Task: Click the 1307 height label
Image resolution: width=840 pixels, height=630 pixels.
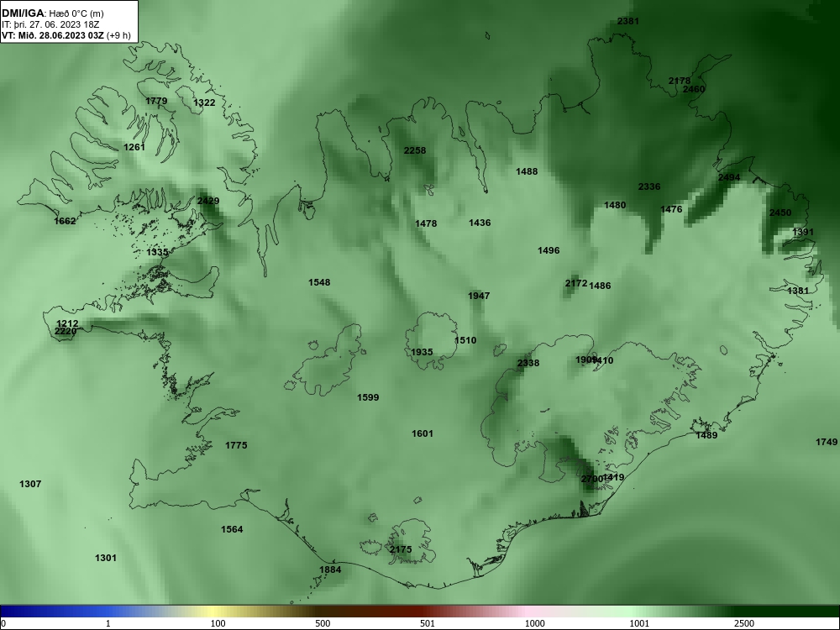Action: (x=30, y=485)
